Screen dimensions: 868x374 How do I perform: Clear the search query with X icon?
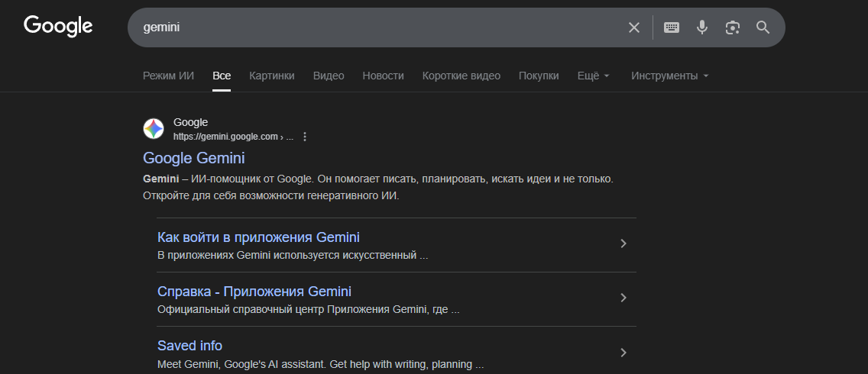pyautogui.click(x=634, y=27)
